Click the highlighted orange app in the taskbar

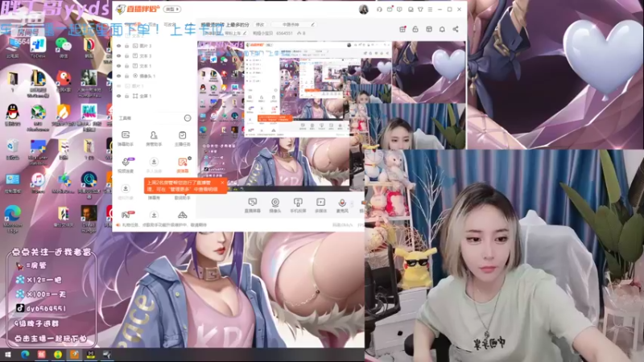tap(74, 355)
